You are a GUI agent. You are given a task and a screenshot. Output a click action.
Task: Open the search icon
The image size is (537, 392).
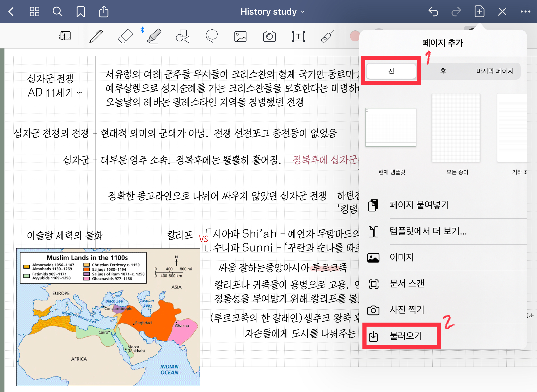pos(57,12)
